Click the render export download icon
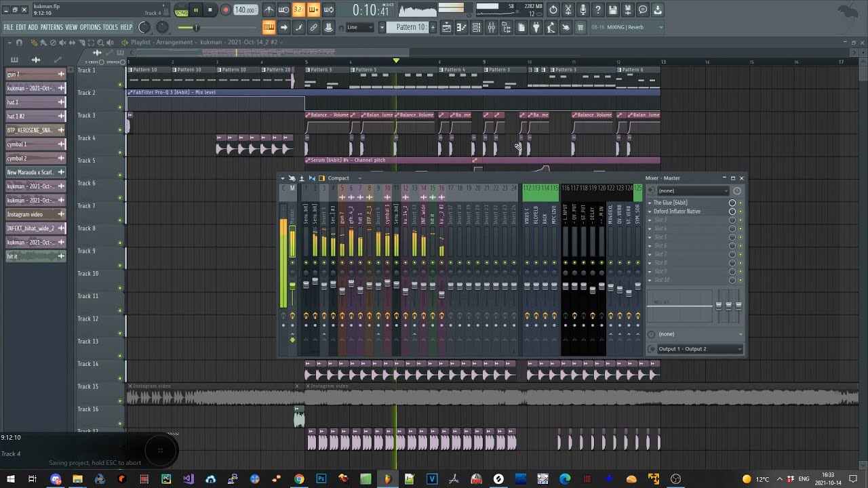868x488 pixels. [658, 9]
